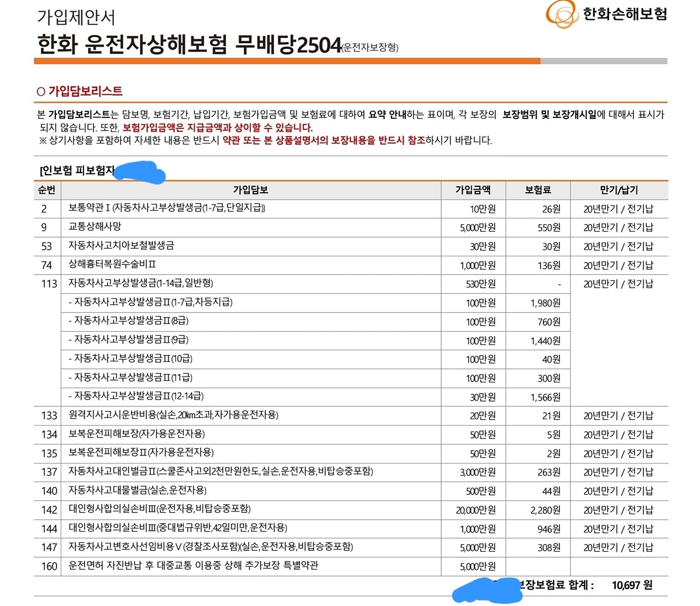Select the 상해흉터복원수술비Ⅱ coverage name

[x=112, y=264]
